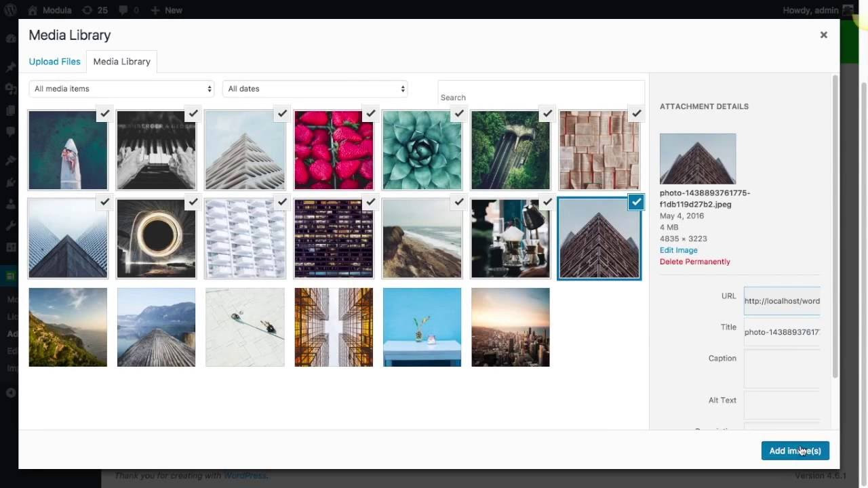Viewport: 868px width, 488px height.
Task: Select the Media Library tab
Action: pos(121,61)
